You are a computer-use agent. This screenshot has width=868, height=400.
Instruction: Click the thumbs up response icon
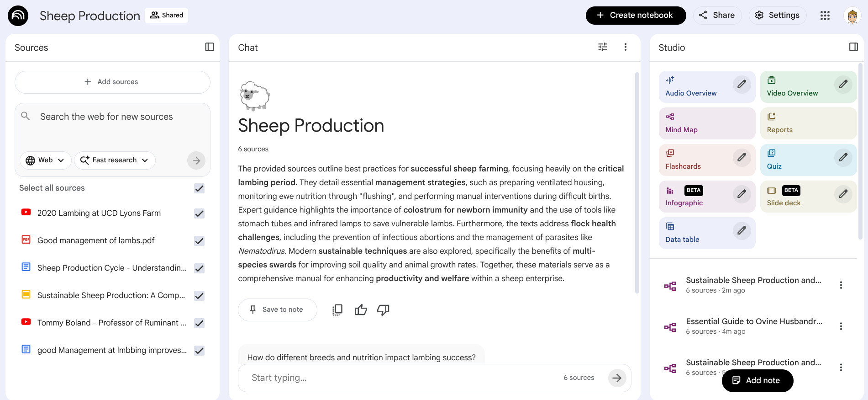tap(361, 310)
